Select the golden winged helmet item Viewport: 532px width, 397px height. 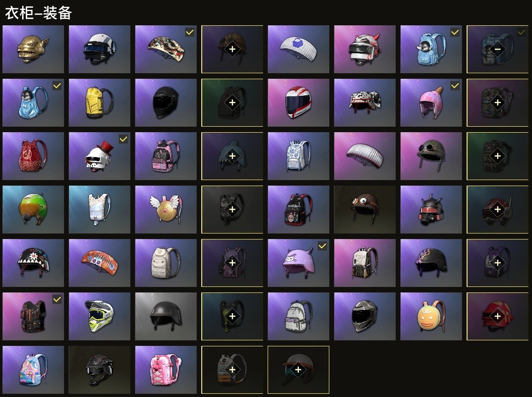tap(33, 49)
